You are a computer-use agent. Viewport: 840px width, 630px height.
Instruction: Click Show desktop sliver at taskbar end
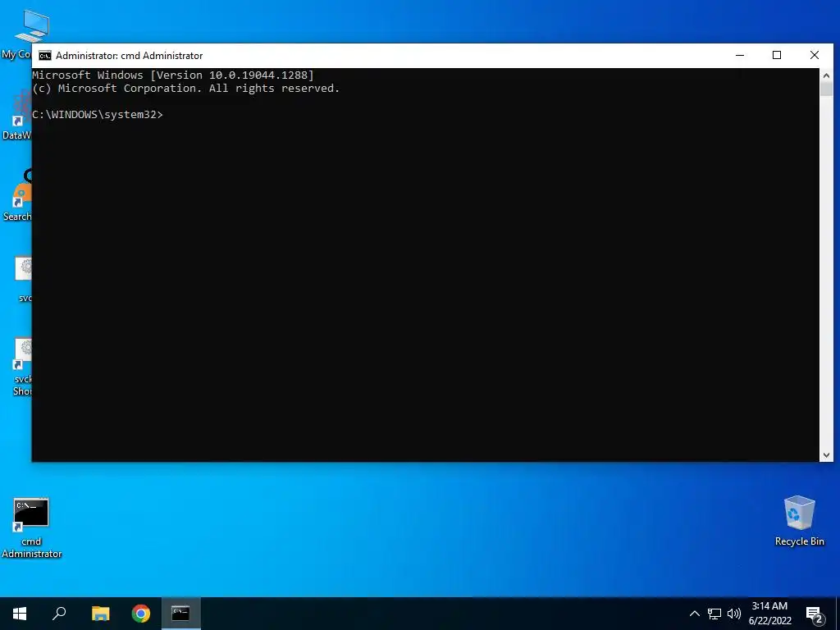pos(838,614)
